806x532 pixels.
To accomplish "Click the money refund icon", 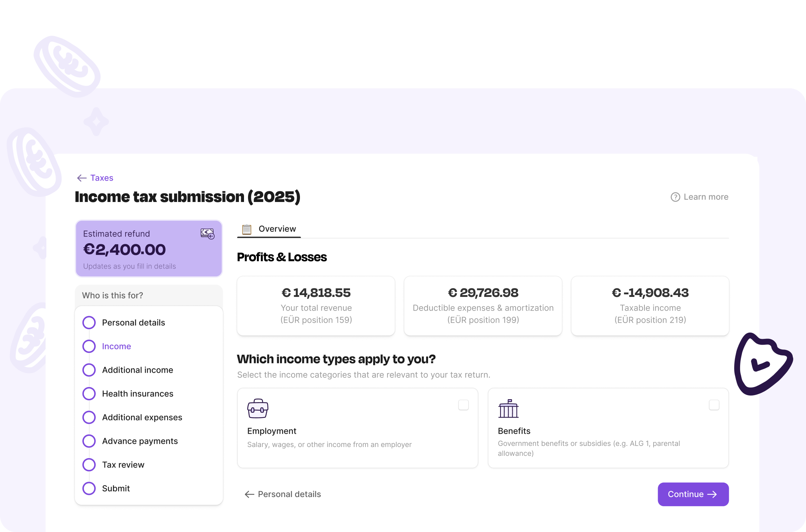I will (x=208, y=234).
